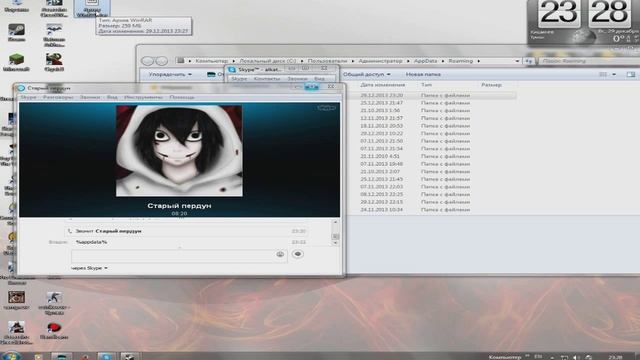This screenshot has height=360, width=640.
Task: Select the folder row dated 29.12.2013 23:20
Action: (431, 95)
